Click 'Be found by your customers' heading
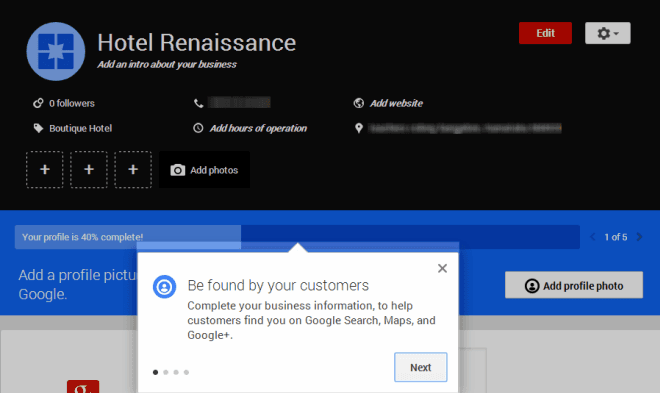The height and width of the screenshot is (393, 660). pos(278,285)
